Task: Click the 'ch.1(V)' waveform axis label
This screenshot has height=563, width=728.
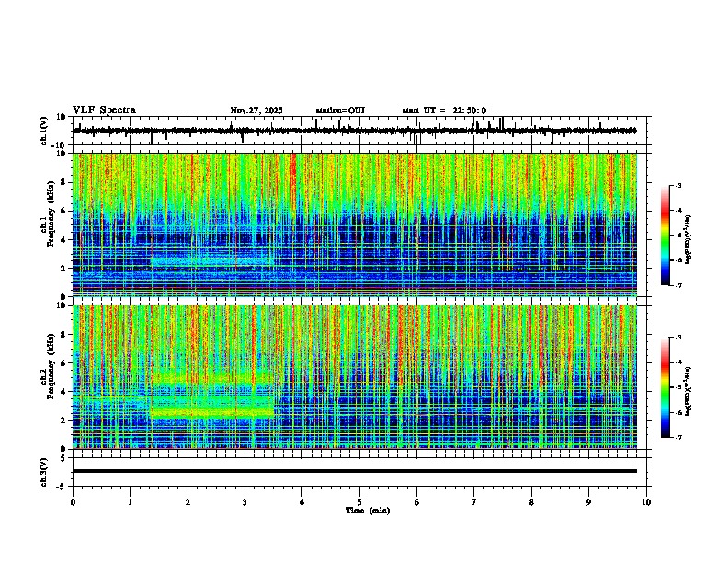Action: point(44,131)
